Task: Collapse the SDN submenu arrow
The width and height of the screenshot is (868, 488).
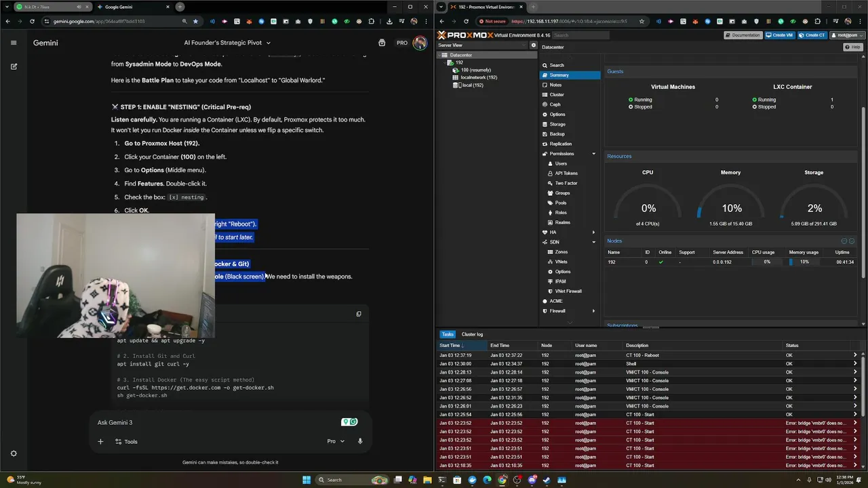Action: click(x=594, y=242)
